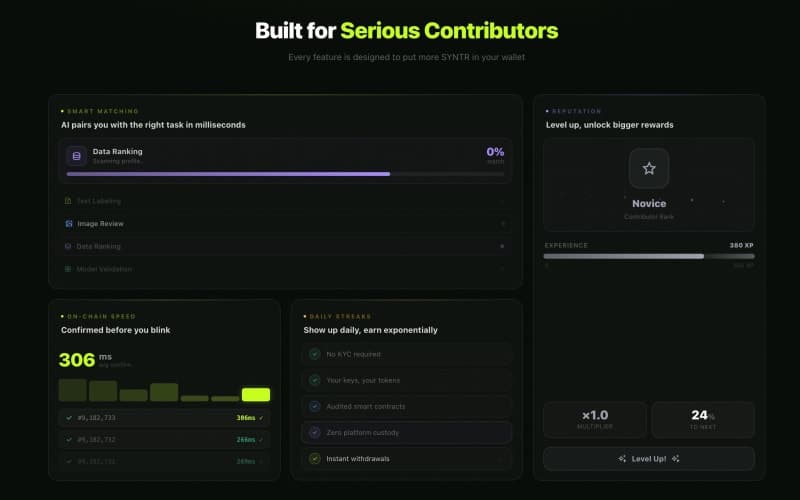
Task: Click the 24% To Next card
Action: 702,419
